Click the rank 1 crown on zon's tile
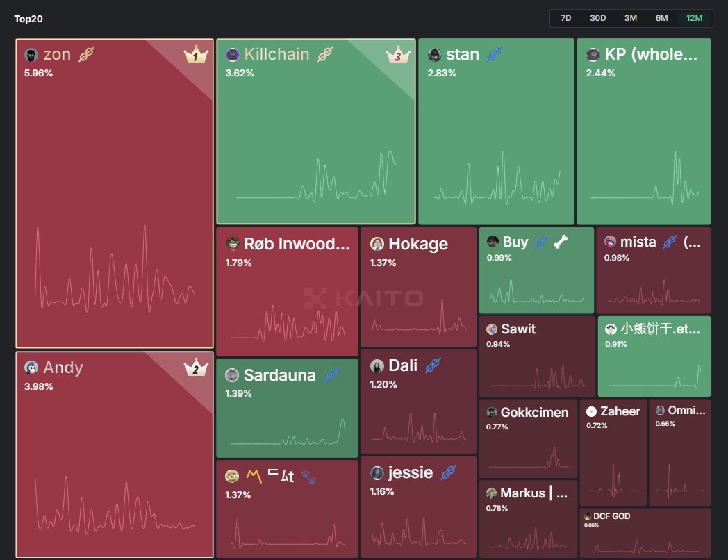Image resolution: width=728 pixels, height=560 pixels. (195, 55)
